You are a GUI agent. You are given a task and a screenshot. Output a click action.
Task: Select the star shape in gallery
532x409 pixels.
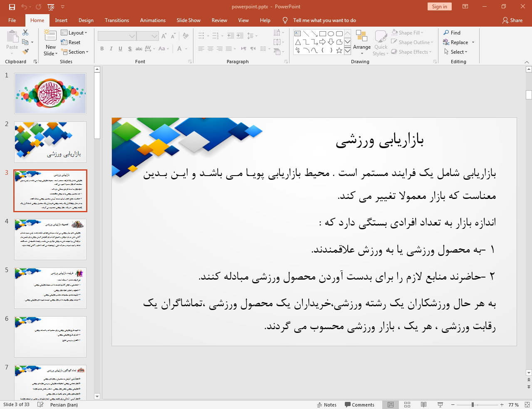pyautogui.click(x=339, y=50)
